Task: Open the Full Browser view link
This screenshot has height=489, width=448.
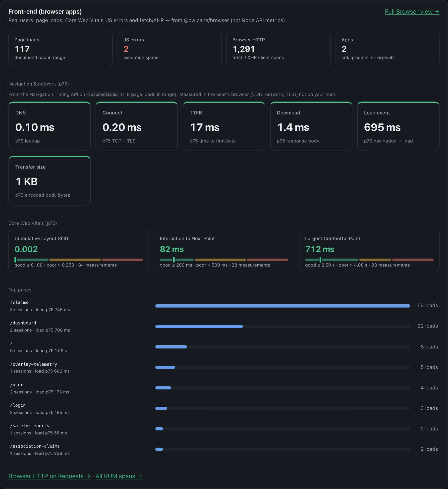Action: click(x=412, y=12)
